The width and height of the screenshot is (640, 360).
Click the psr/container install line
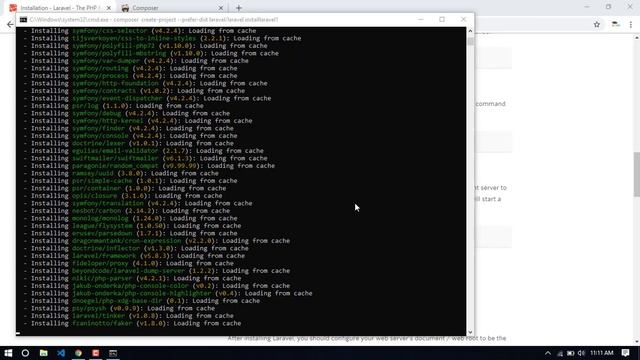click(x=125, y=189)
